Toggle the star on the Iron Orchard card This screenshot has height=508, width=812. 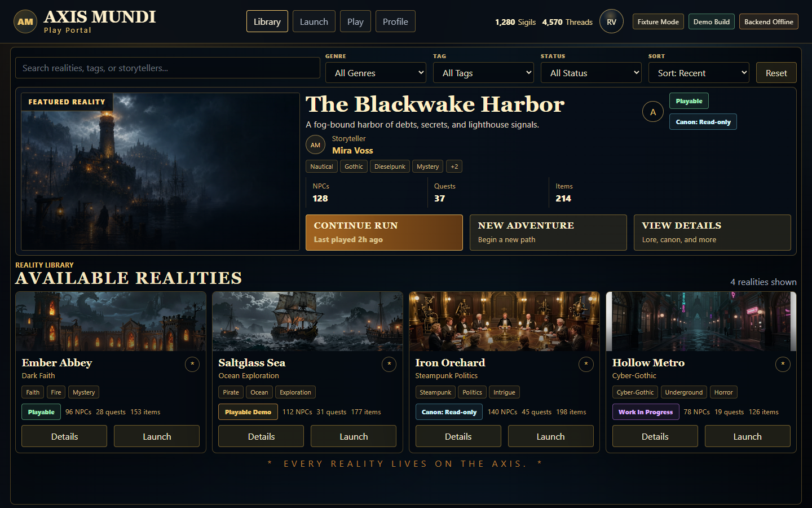[x=586, y=364]
